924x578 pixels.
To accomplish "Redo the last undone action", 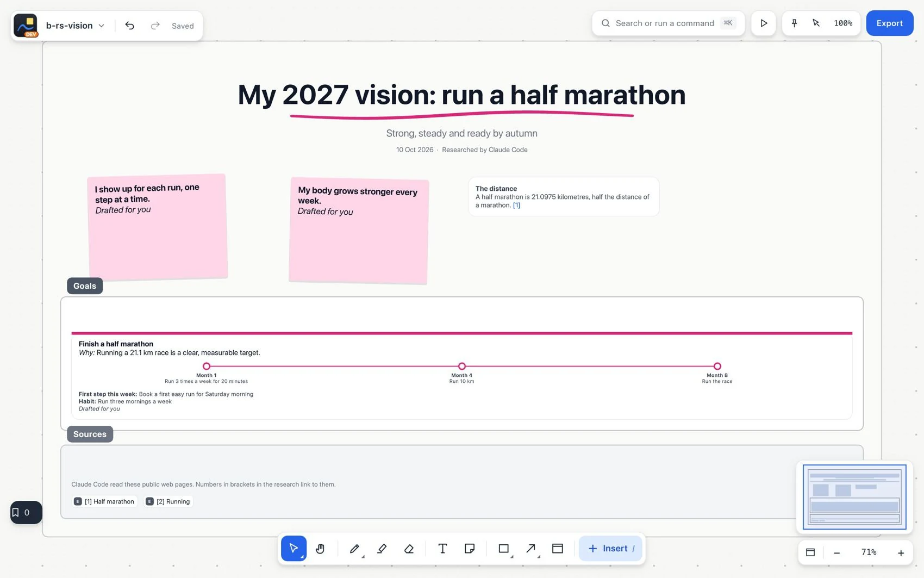I will click(x=155, y=26).
